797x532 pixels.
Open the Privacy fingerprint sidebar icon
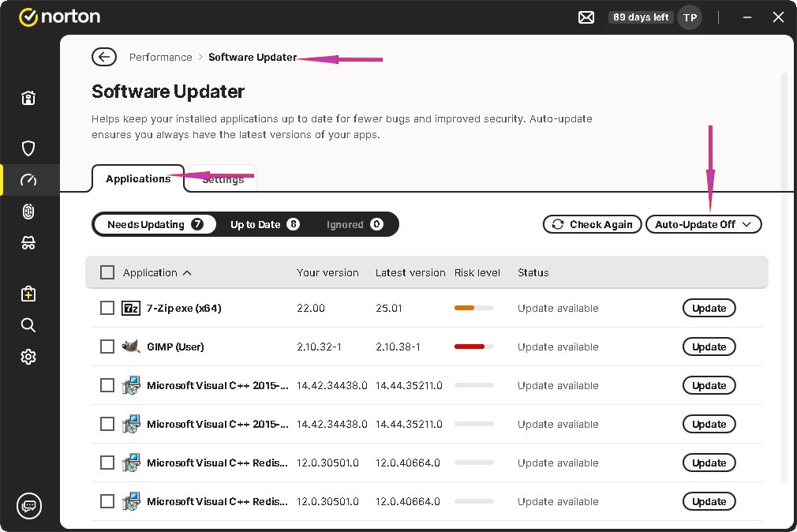click(28, 212)
